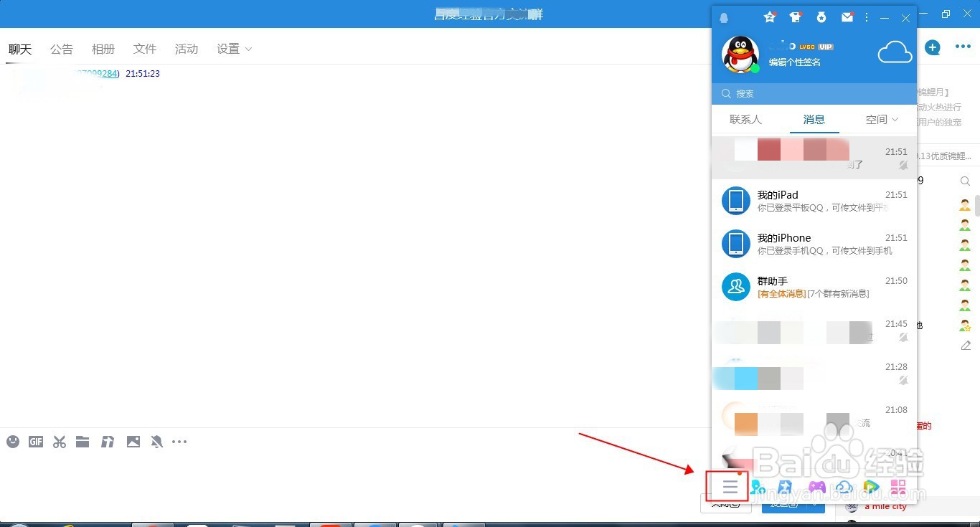Click the VIP badge next to nickname
The image size is (980, 527).
826,47
